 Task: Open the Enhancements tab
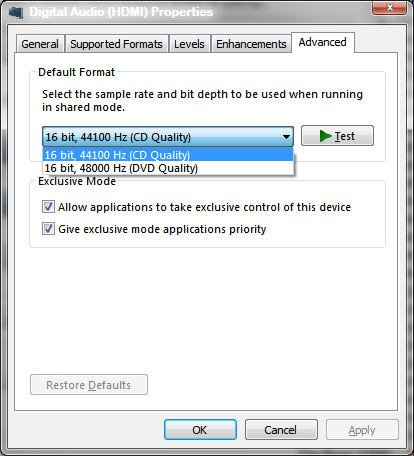click(x=251, y=44)
